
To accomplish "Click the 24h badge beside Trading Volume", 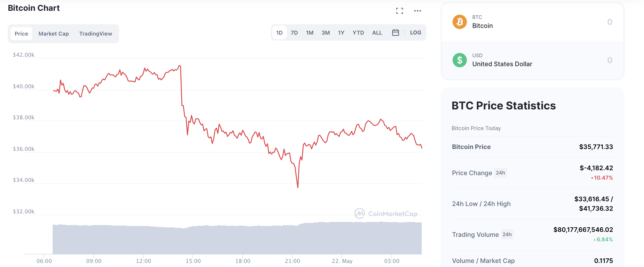I will [507, 235].
